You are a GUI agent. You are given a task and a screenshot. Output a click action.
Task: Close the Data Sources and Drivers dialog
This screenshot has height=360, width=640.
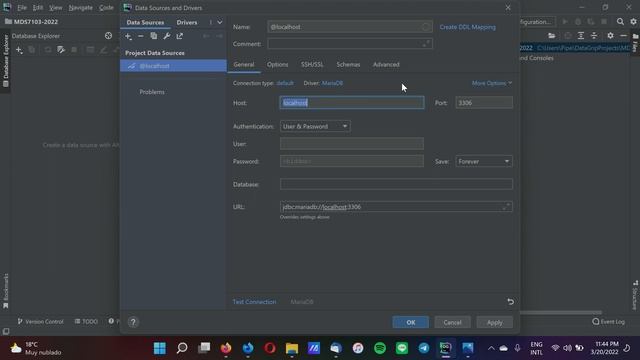(x=508, y=8)
